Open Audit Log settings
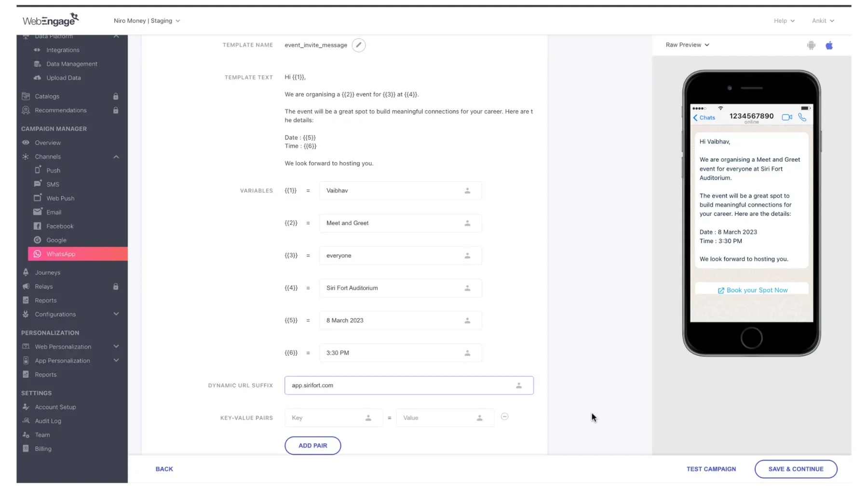 point(48,421)
